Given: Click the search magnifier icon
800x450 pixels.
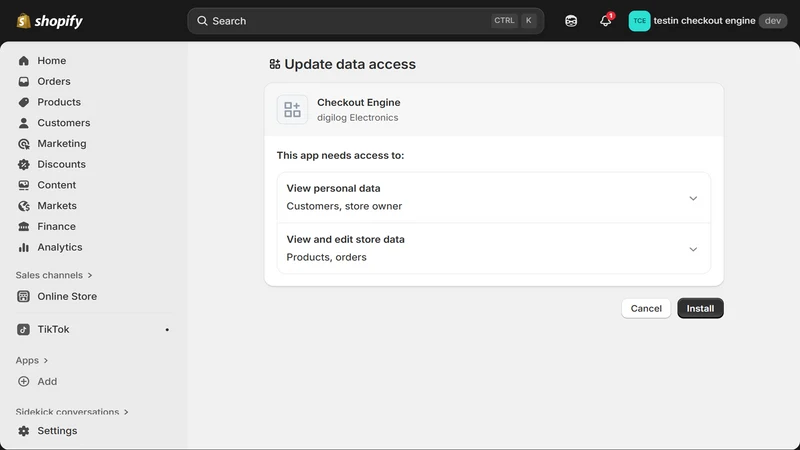Looking at the screenshot, I should coord(203,21).
